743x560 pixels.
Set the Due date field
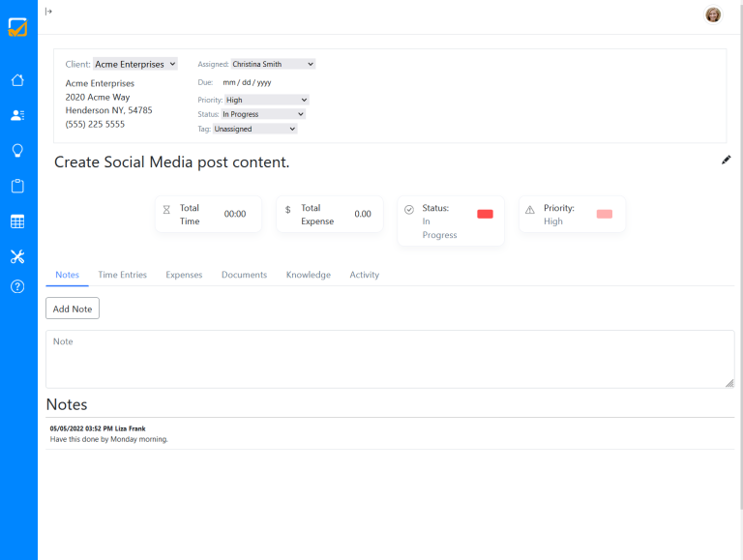pos(247,82)
